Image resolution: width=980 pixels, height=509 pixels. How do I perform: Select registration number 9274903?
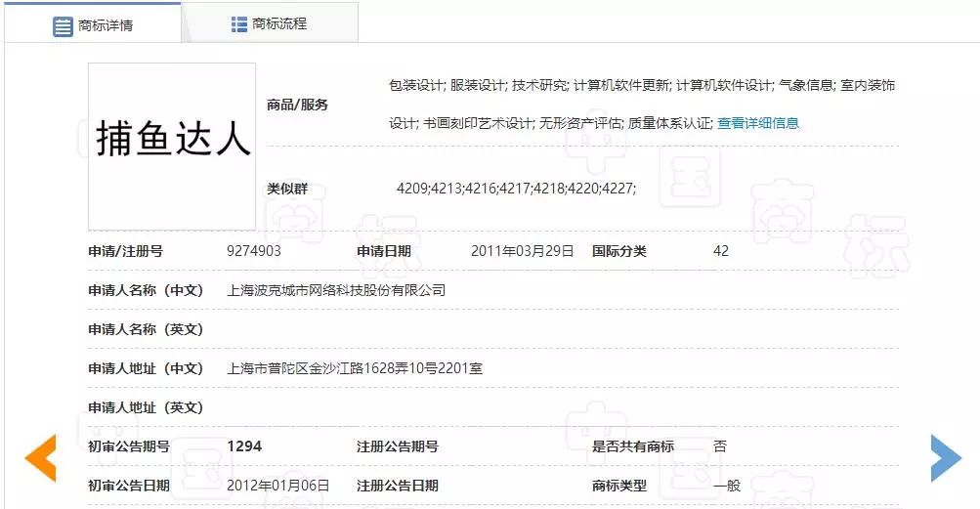pos(254,251)
